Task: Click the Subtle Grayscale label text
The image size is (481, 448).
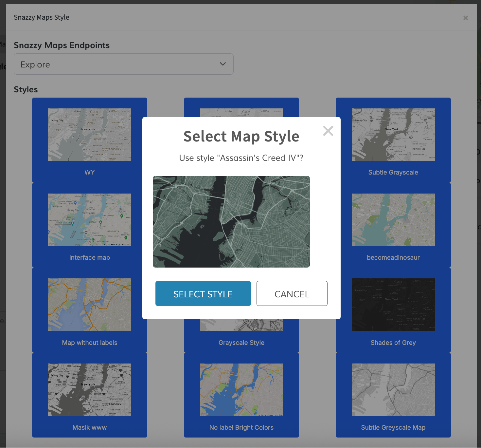Action: [x=393, y=173]
